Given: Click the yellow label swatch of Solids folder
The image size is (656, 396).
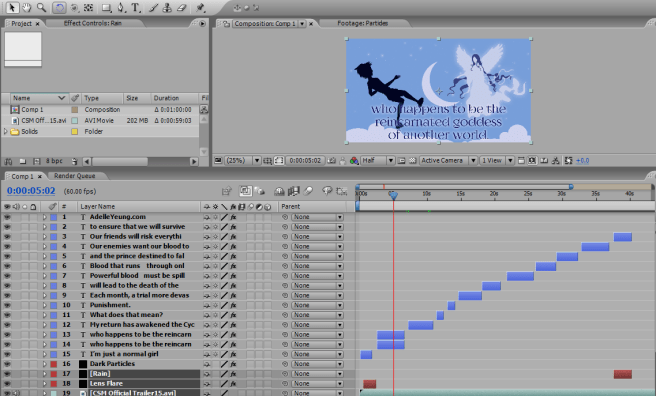Looking at the screenshot, I should [74, 131].
